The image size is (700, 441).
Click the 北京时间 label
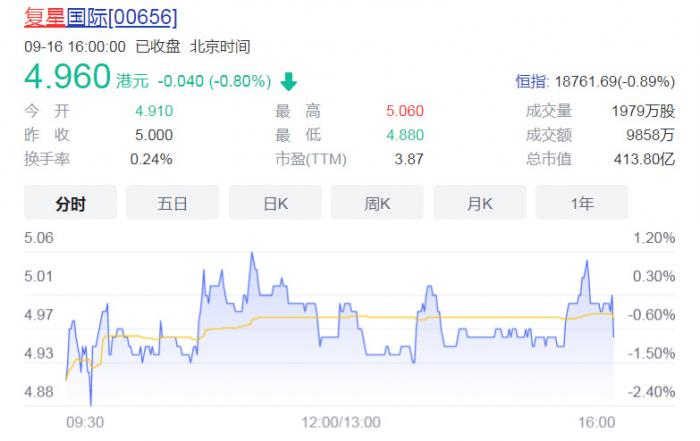point(220,47)
